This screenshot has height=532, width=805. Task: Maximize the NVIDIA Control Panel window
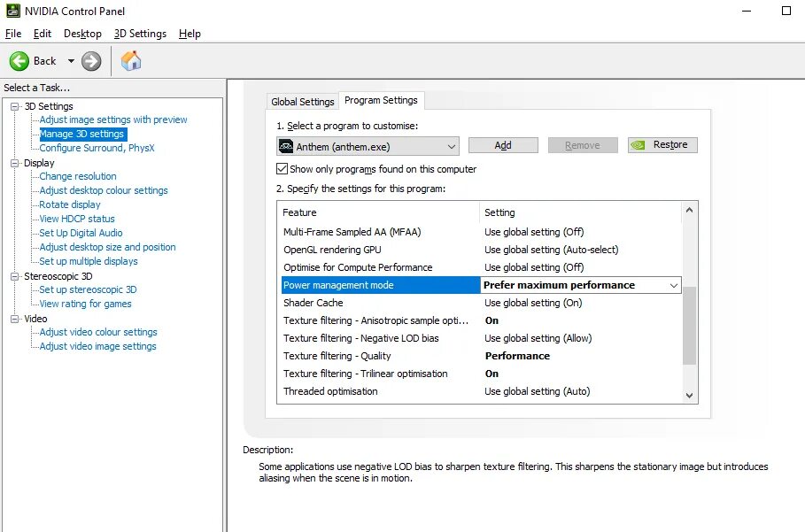(786, 11)
